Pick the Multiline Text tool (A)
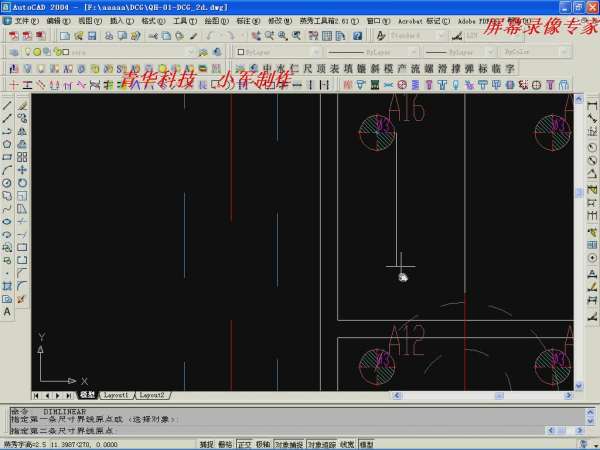 [7, 312]
